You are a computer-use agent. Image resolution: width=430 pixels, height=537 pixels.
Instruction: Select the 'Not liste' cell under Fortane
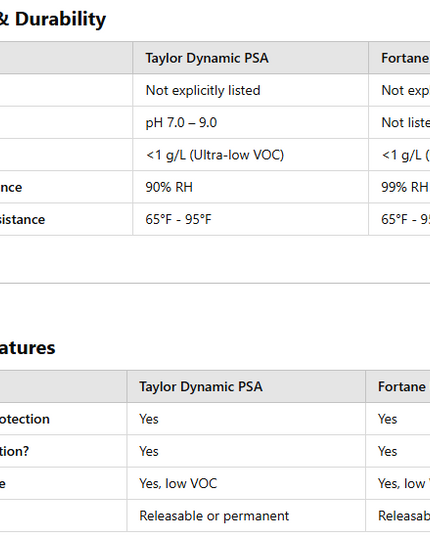pyautogui.click(x=406, y=123)
